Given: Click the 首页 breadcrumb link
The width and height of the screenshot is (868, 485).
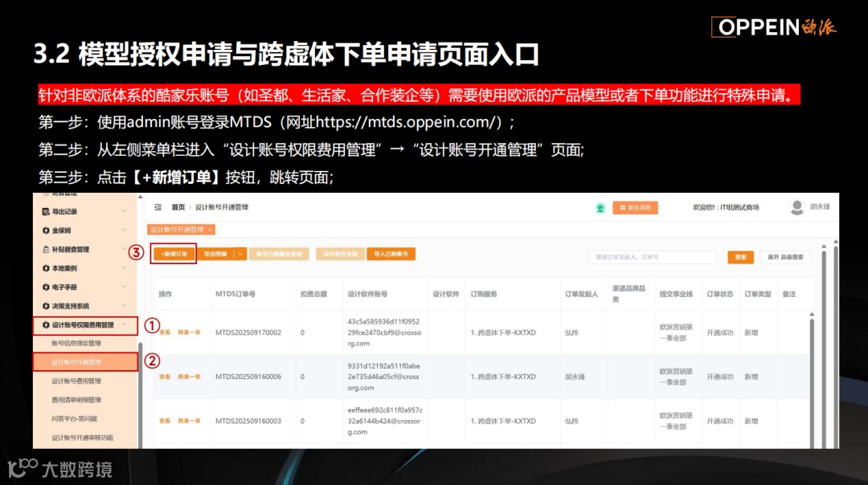Looking at the screenshot, I should click(x=178, y=207).
